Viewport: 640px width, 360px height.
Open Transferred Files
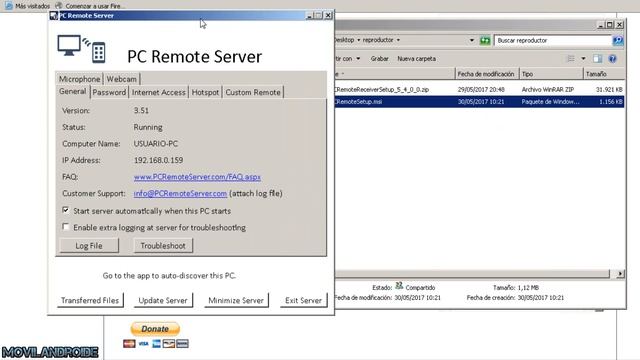point(90,300)
